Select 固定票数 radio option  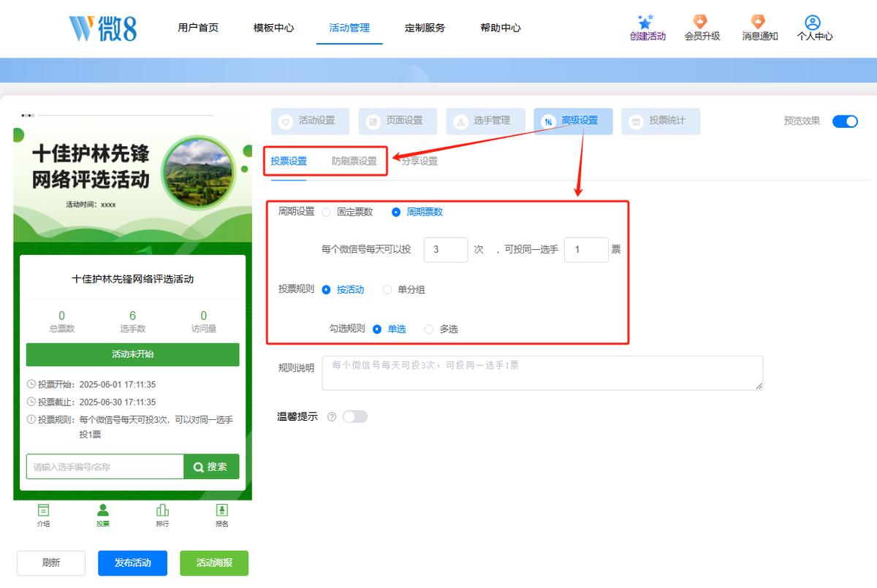click(326, 212)
